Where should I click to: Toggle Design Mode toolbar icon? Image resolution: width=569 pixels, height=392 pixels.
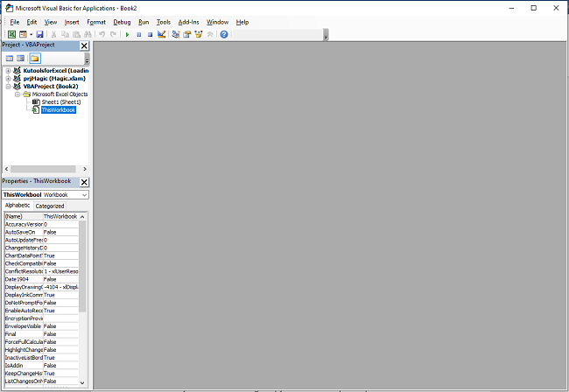(162, 34)
